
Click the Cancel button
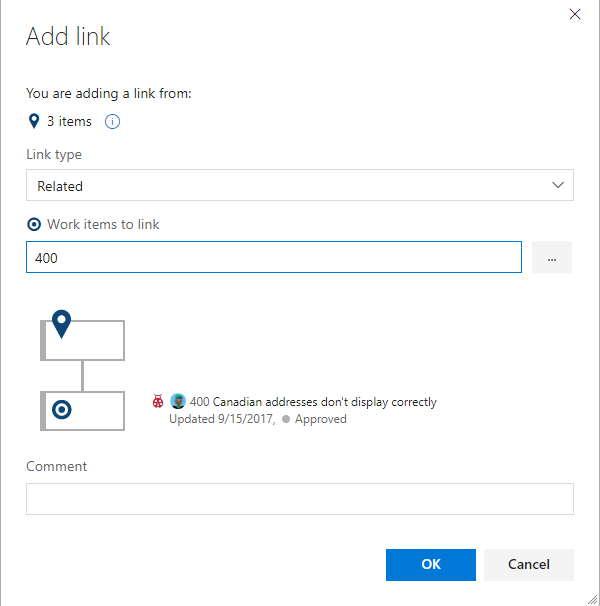click(x=528, y=565)
